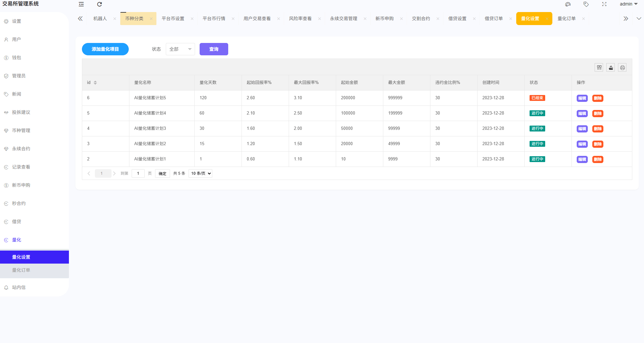Viewport: 644px width, 343px height.
Task: Expand the admin user menu
Action: tap(628, 4)
